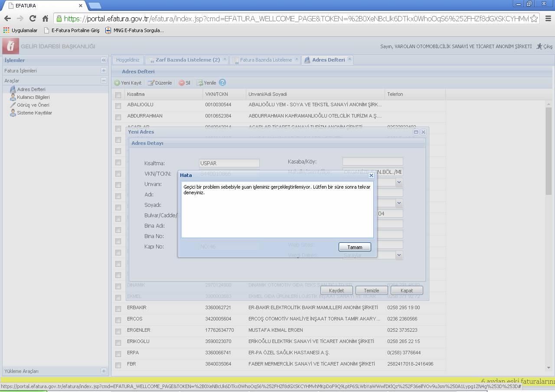Click the Yeni Kayıt toolbar icon
The width and height of the screenshot is (555, 392).
[117, 83]
